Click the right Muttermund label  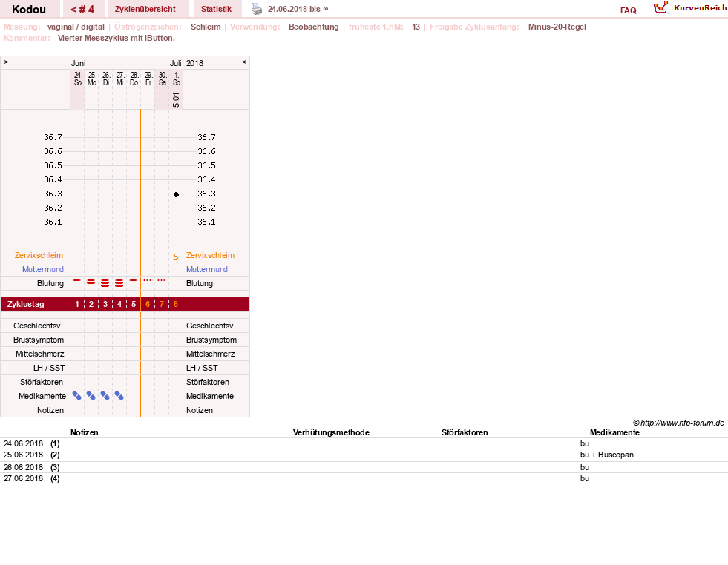[x=207, y=269]
